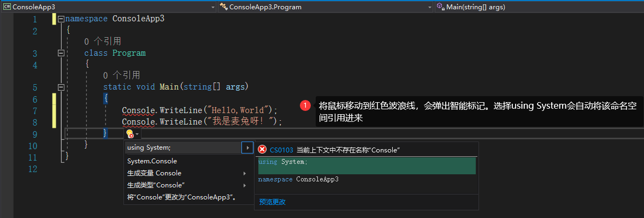Screen dimensions: 644x218
Task: Collapse the Main method block
Action: 61,87
